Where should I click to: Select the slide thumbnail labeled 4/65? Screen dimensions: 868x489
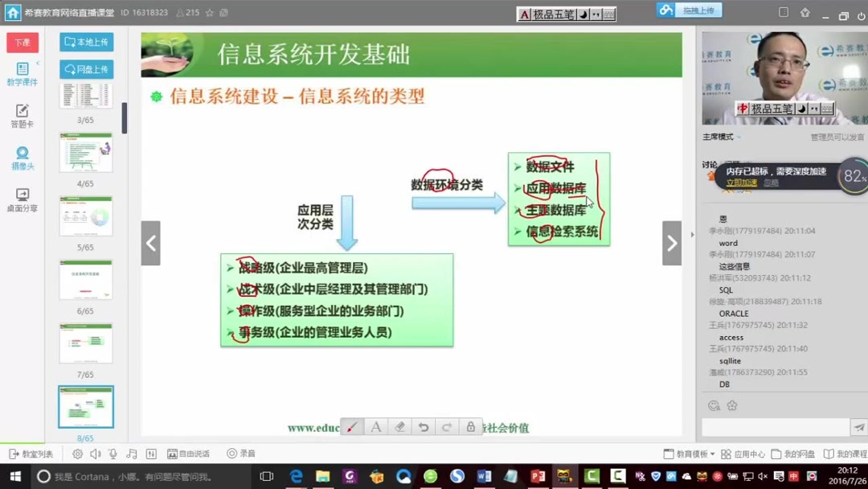pos(86,152)
